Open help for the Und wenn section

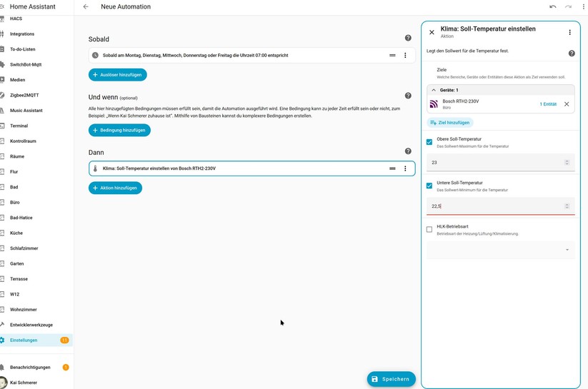point(408,96)
